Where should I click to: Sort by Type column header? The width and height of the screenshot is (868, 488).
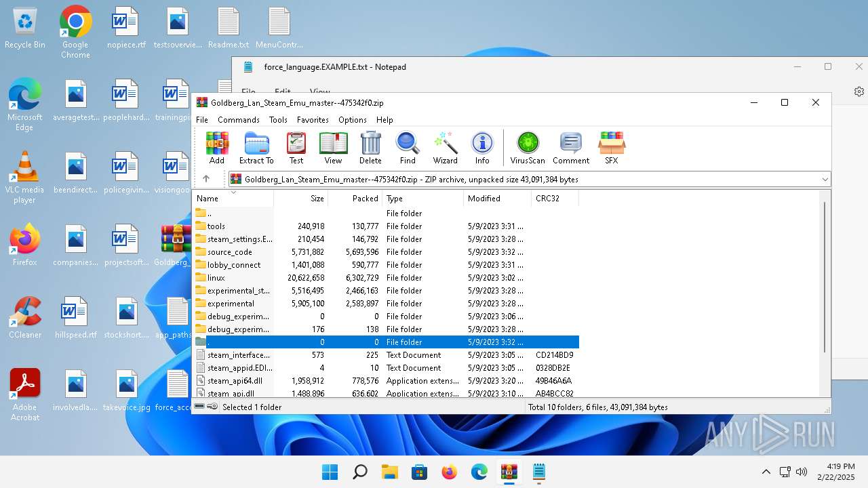tap(423, 199)
